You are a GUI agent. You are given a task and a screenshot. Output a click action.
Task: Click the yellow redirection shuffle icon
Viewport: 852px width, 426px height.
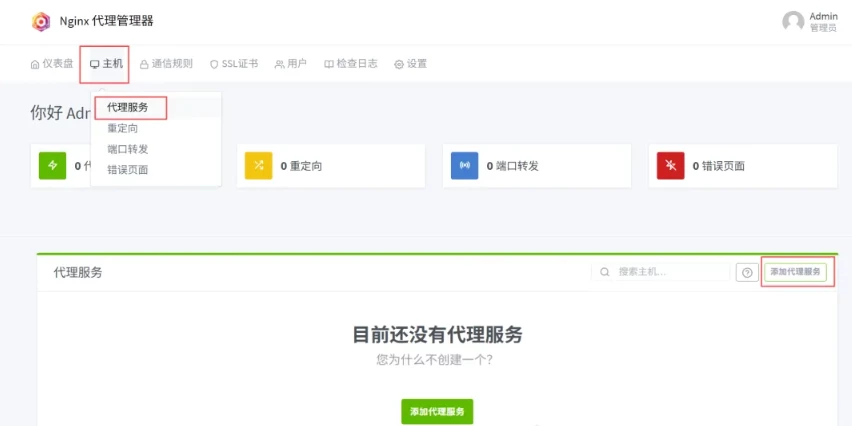258,165
